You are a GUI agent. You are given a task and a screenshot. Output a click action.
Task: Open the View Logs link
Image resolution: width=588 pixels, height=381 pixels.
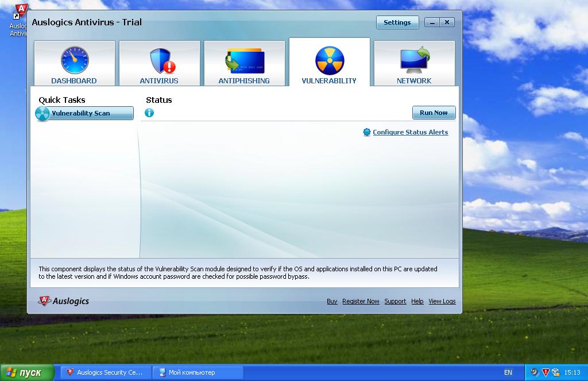coord(442,302)
